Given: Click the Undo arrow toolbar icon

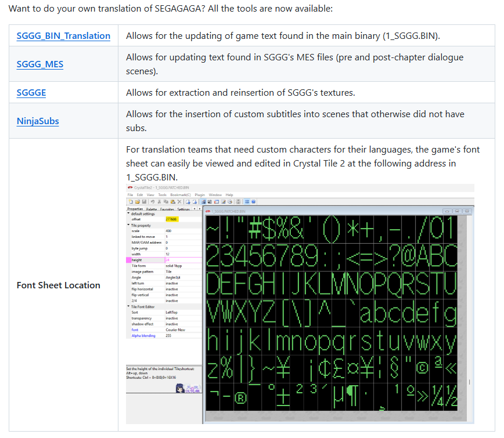Looking at the screenshot, I should click(x=153, y=202).
